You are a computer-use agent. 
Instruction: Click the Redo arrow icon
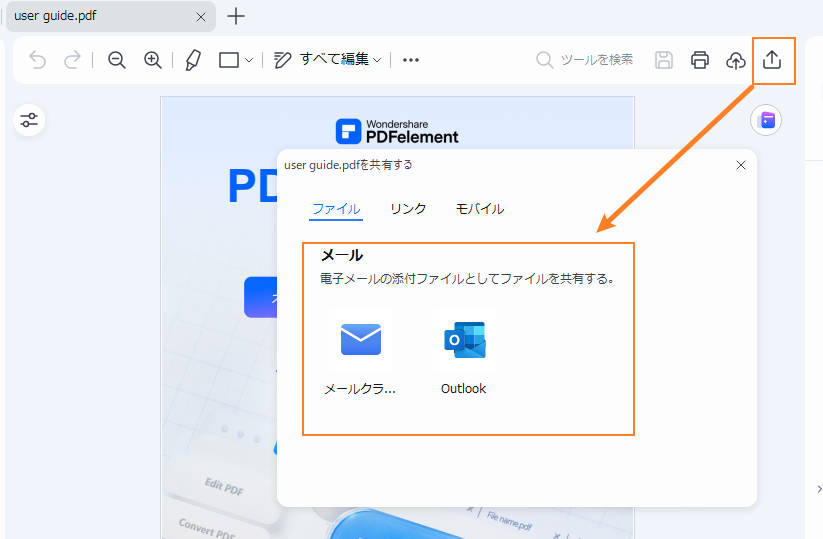pyautogui.click(x=72, y=60)
